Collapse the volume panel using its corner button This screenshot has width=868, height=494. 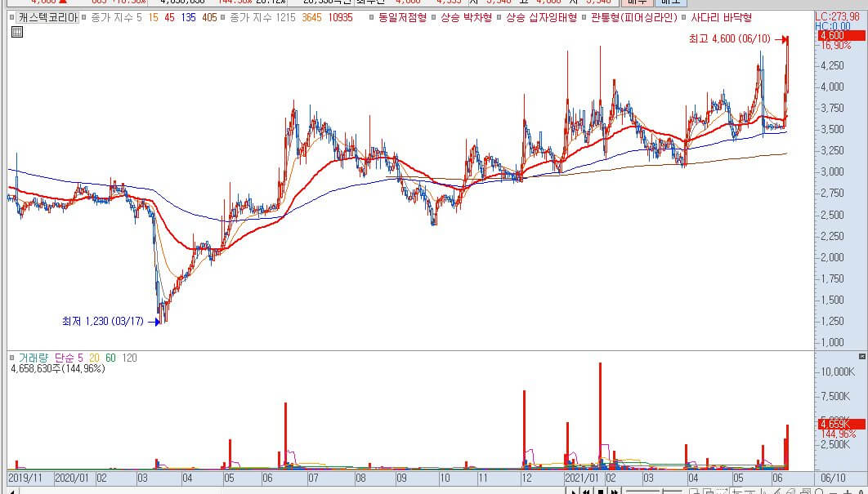click(861, 356)
